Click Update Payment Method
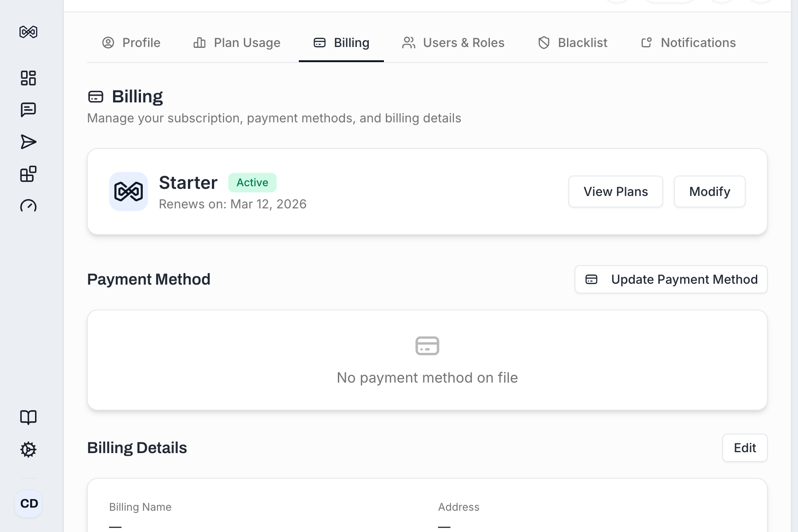Image resolution: width=798 pixels, height=532 pixels. coord(670,279)
